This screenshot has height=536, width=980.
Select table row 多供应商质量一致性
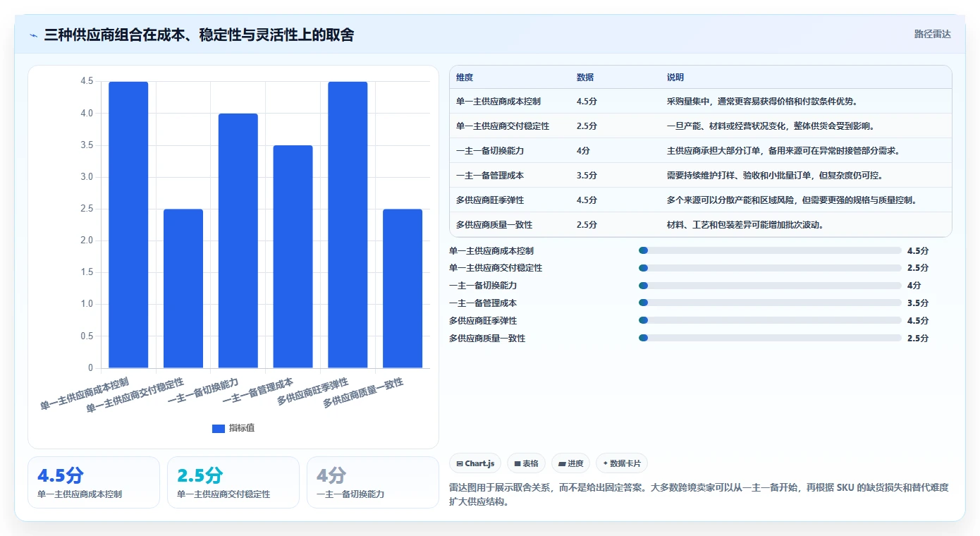[700, 224]
